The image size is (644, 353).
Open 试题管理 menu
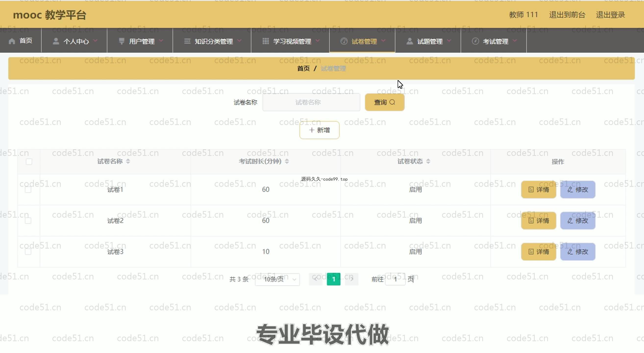click(428, 41)
